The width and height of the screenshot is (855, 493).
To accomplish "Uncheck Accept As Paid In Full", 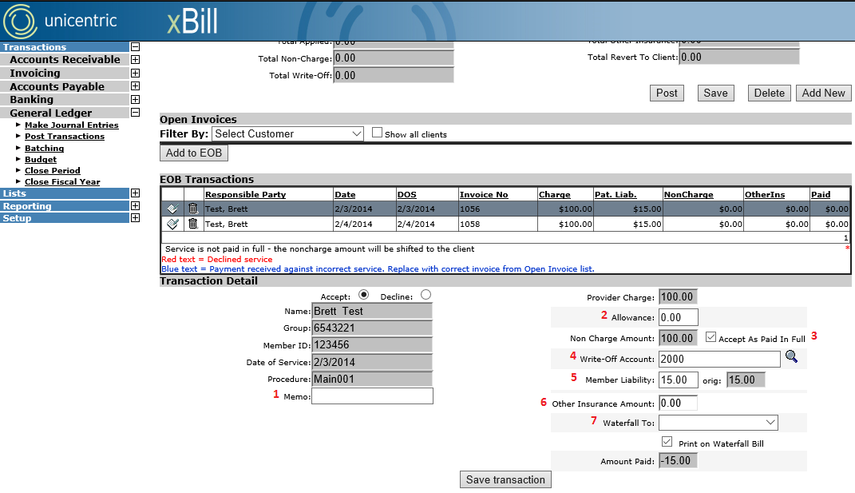I will click(711, 337).
